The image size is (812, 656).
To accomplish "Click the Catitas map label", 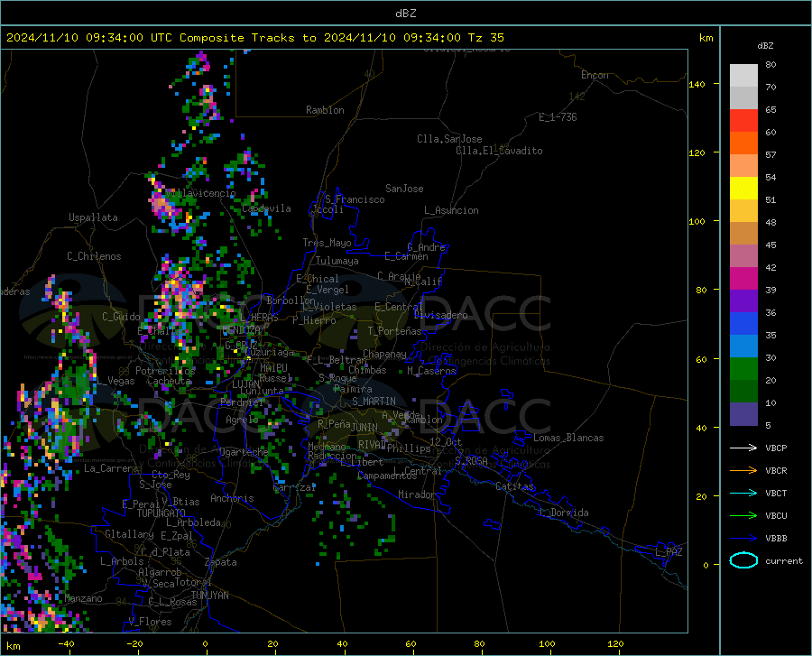I will coord(515,486).
